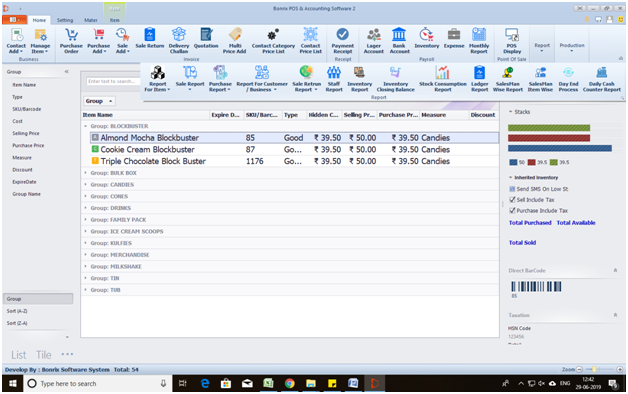Open Daily Cash Counter Report

pos(602,79)
